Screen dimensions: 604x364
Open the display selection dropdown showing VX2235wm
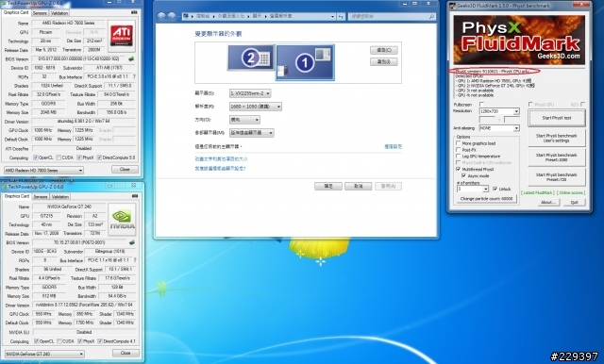click(250, 93)
